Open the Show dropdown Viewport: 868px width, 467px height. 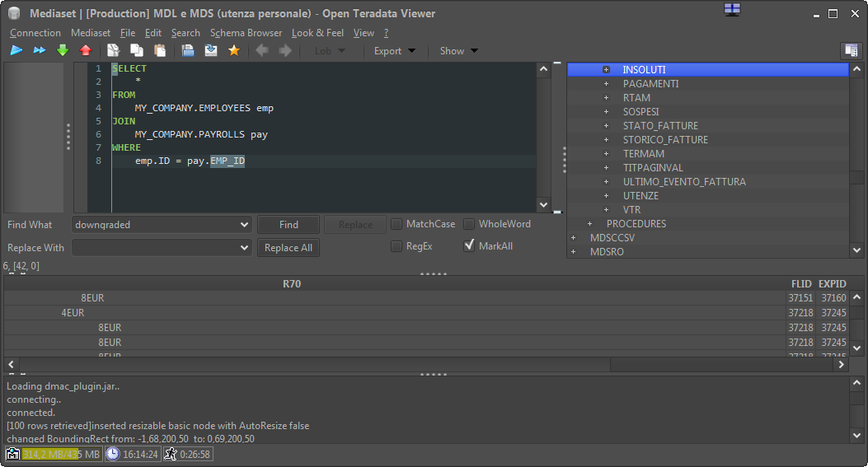pos(458,51)
